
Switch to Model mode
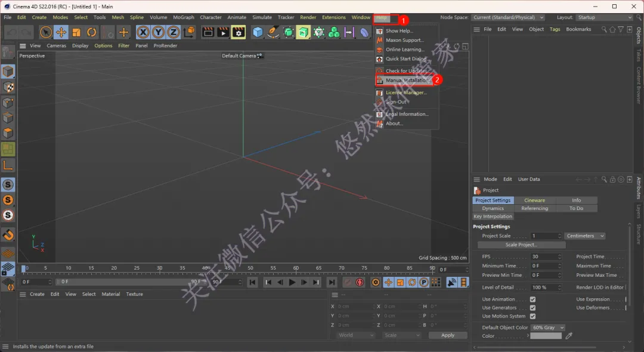[8, 72]
